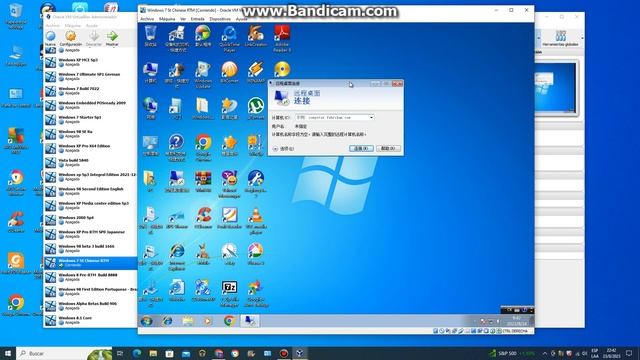This screenshot has height=360, width=640.
Task: Open Chrome from the Windows 7 taskbar
Action: [229, 321]
